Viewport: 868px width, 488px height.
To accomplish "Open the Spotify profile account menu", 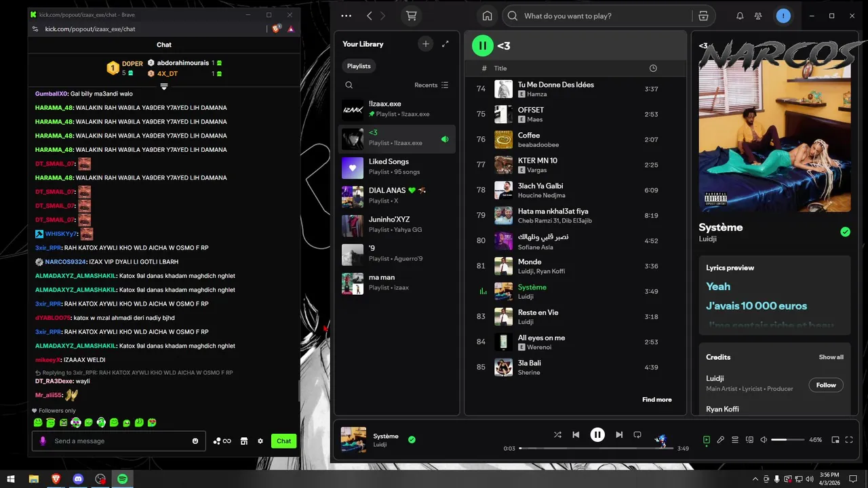I will [x=783, y=16].
